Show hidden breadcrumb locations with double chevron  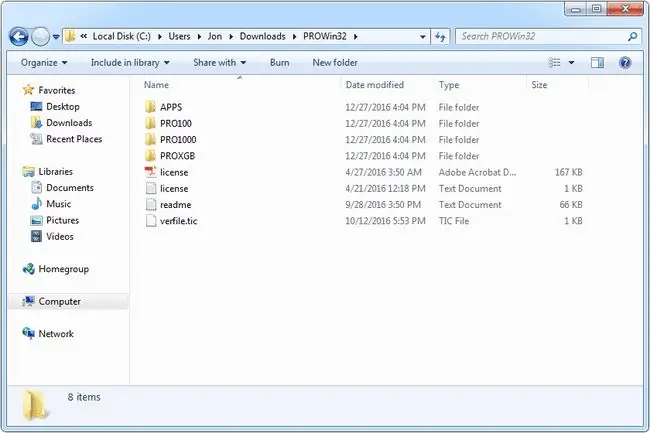coord(83,36)
